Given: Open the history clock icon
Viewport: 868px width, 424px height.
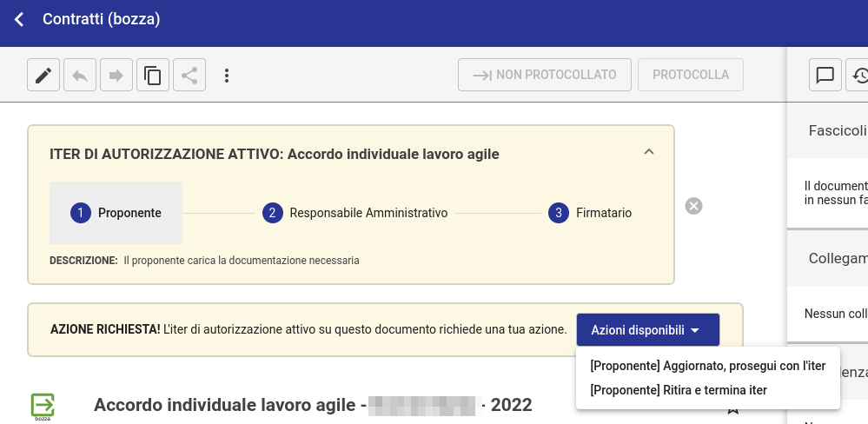Looking at the screenshot, I should click(859, 75).
